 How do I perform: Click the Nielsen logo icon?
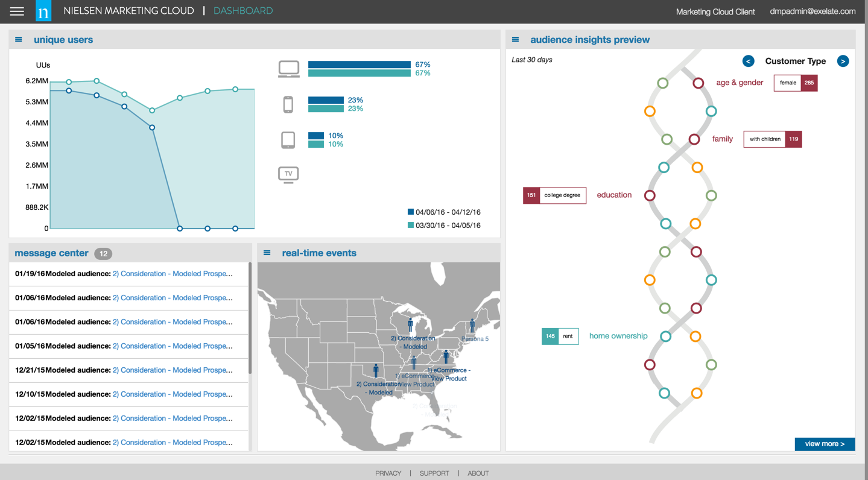click(x=43, y=11)
